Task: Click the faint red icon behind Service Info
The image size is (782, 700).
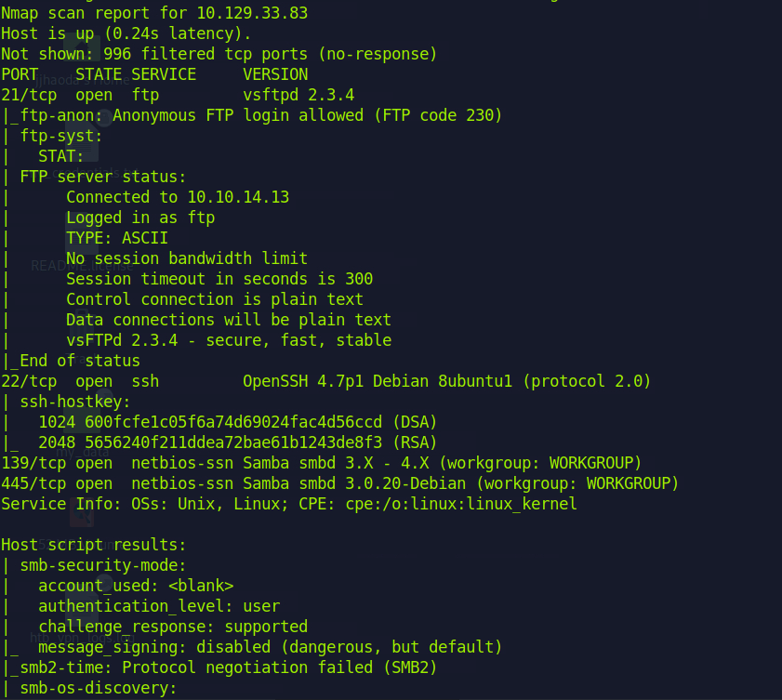Action: pos(82,512)
